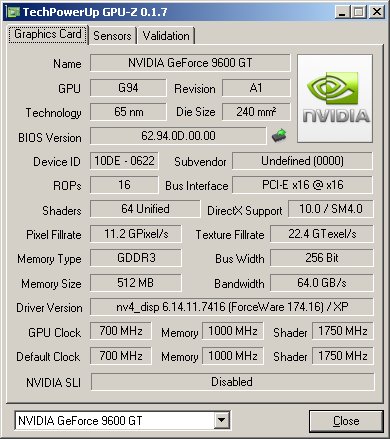The width and height of the screenshot is (390, 439).
Task: Expand the graphics card selector dropdown arrow
Action: point(222,420)
